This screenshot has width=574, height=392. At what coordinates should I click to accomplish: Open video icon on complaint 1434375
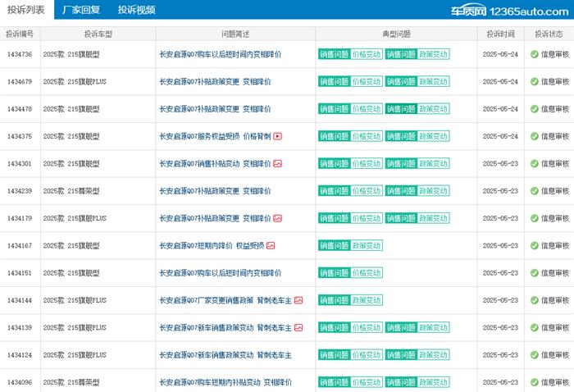(277, 136)
